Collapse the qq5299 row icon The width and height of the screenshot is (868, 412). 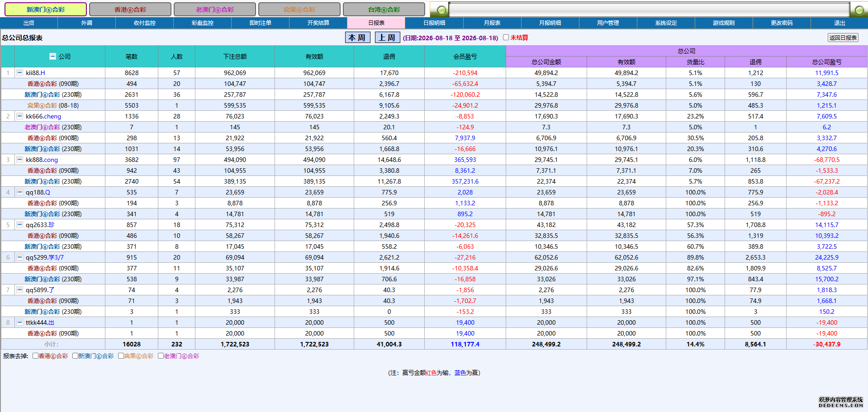coord(19,257)
